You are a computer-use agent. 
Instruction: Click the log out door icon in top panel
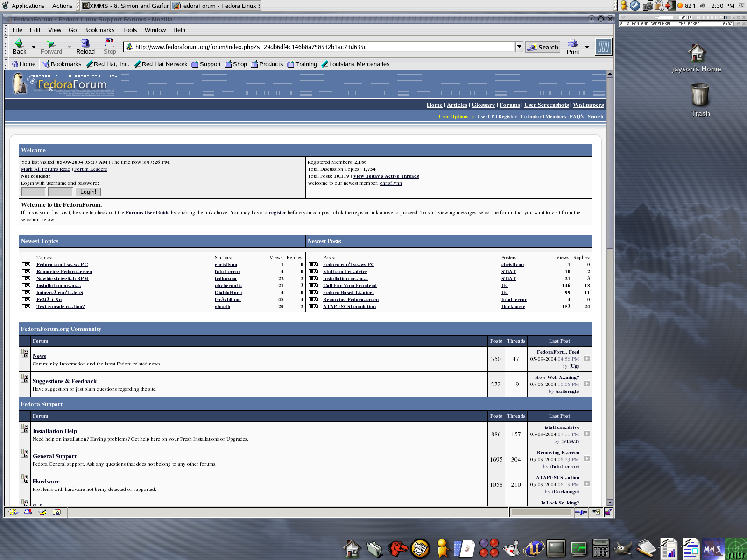670,6
